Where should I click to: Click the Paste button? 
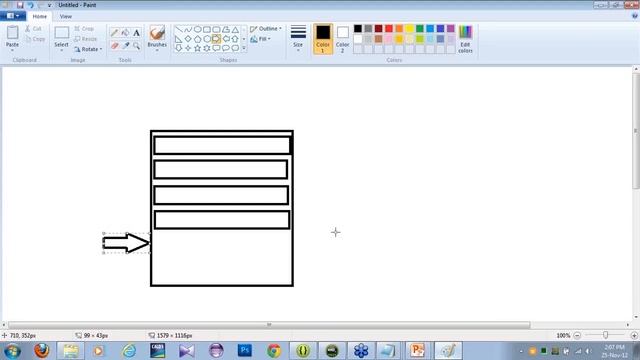pyautogui.click(x=12, y=36)
